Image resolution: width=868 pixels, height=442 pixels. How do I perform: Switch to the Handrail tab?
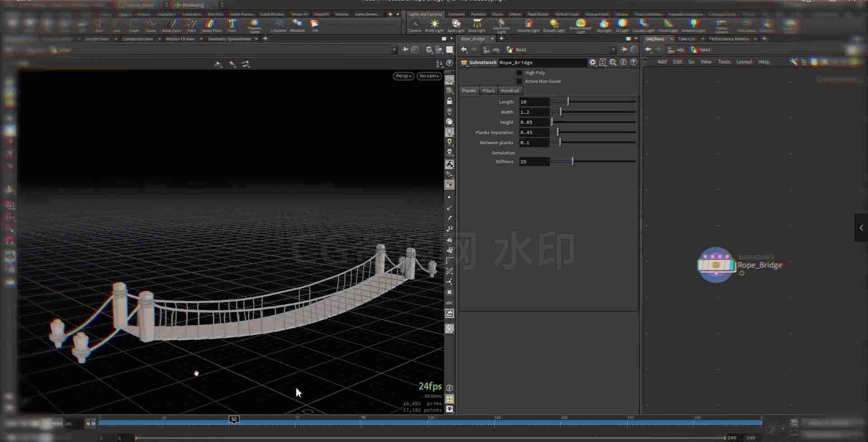tap(510, 90)
